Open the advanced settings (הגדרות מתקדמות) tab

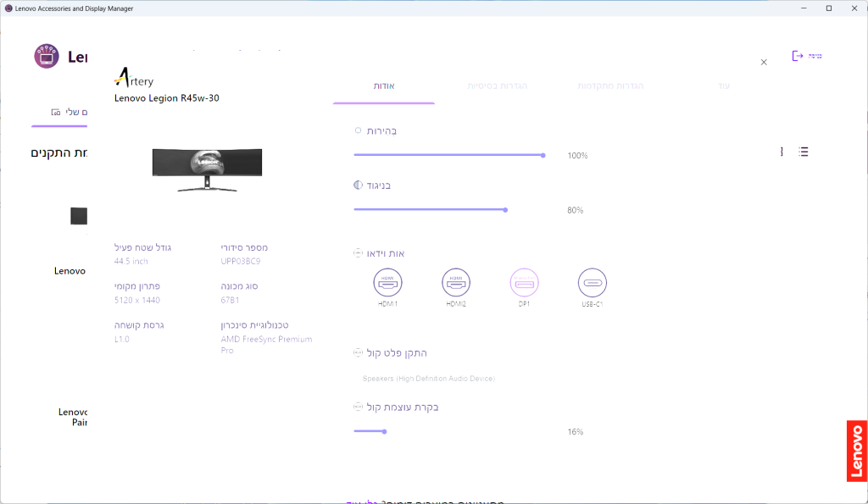point(610,86)
